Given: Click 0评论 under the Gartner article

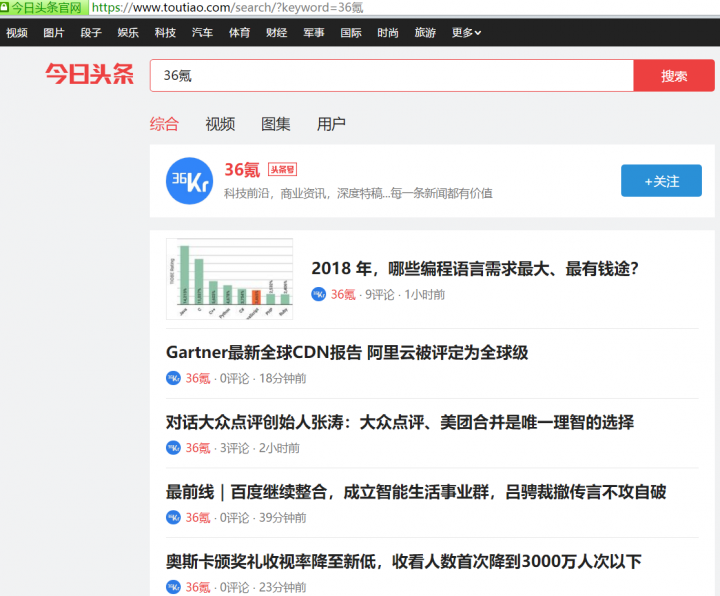Looking at the screenshot, I should pos(235,378).
